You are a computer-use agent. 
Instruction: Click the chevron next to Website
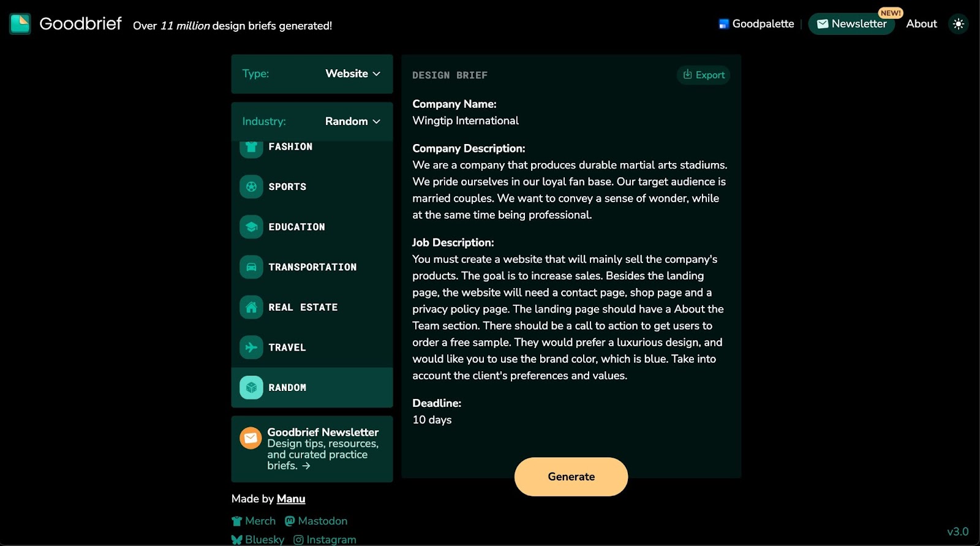[377, 74]
